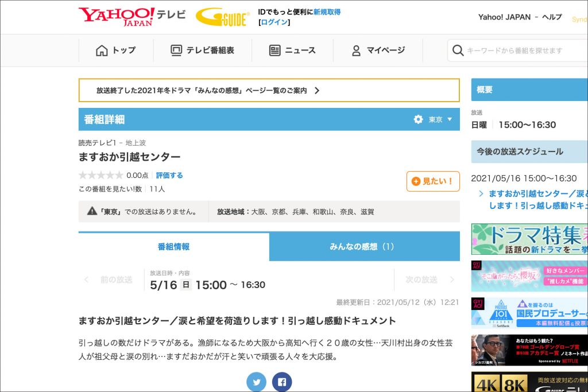Focus the keyword program search field
Screen dimensions: 588x392
click(x=523, y=51)
